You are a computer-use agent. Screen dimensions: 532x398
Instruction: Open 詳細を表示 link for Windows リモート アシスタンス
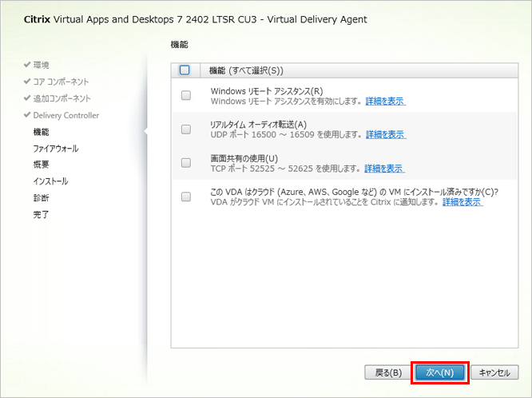click(x=384, y=101)
